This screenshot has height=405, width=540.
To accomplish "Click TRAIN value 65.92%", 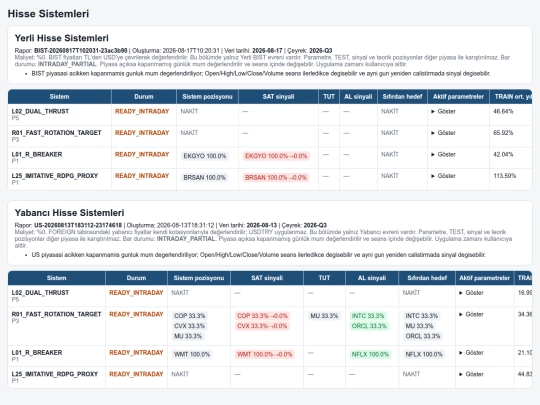I will (503, 133).
